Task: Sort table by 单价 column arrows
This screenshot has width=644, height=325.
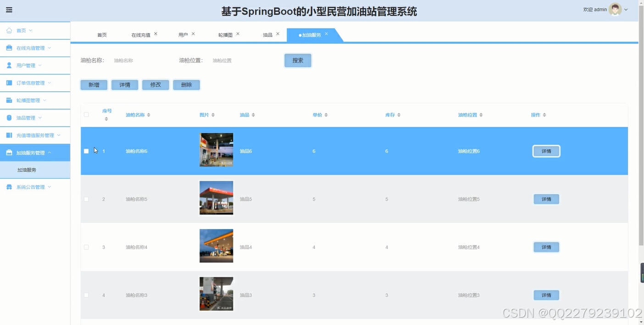Action: [x=327, y=115]
